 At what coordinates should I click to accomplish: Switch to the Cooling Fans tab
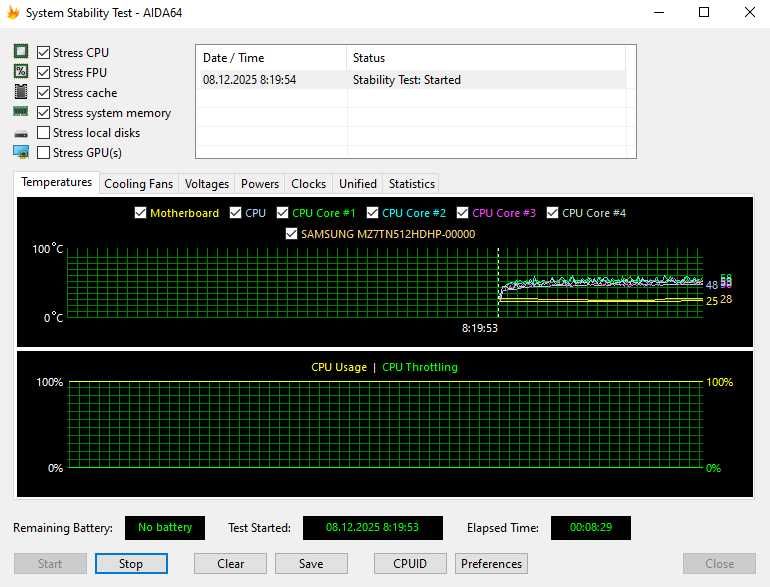click(138, 184)
